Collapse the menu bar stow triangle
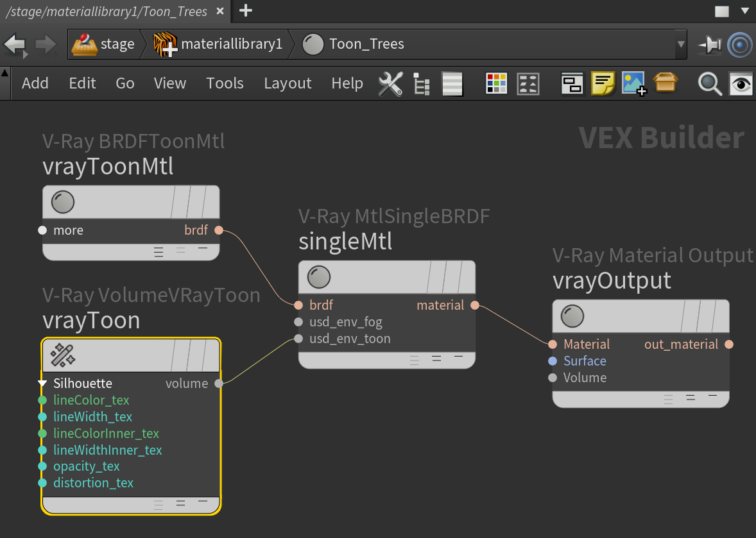This screenshot has width=756, height=538. coord(5,72)
